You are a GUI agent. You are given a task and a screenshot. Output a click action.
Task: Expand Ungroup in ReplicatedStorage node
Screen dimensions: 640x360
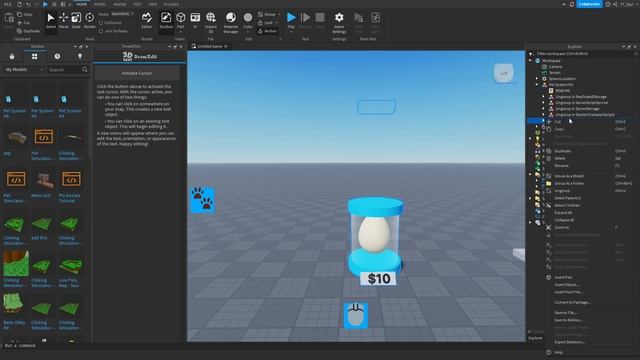[544, 97]
